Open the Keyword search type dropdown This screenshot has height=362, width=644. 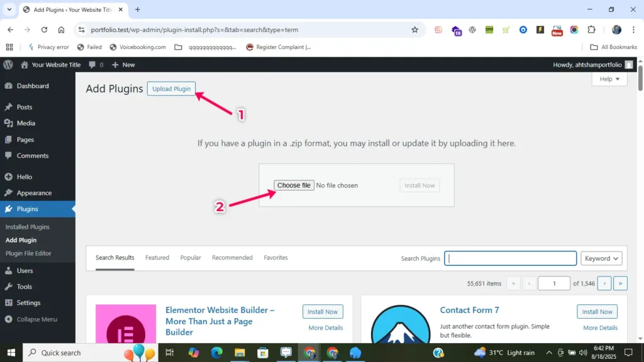601,258
